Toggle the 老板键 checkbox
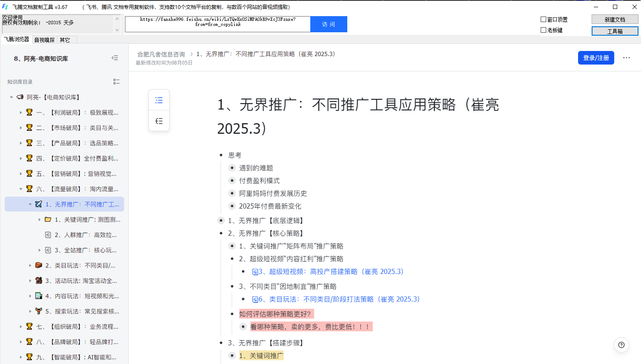Viewport: 641px width, 364px height. coord(543,30)
